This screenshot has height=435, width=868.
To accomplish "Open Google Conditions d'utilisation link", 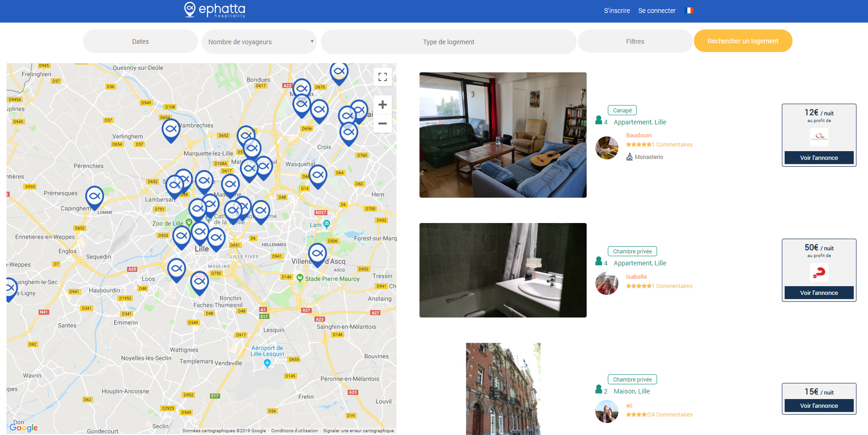I will [x=294, y=431].
